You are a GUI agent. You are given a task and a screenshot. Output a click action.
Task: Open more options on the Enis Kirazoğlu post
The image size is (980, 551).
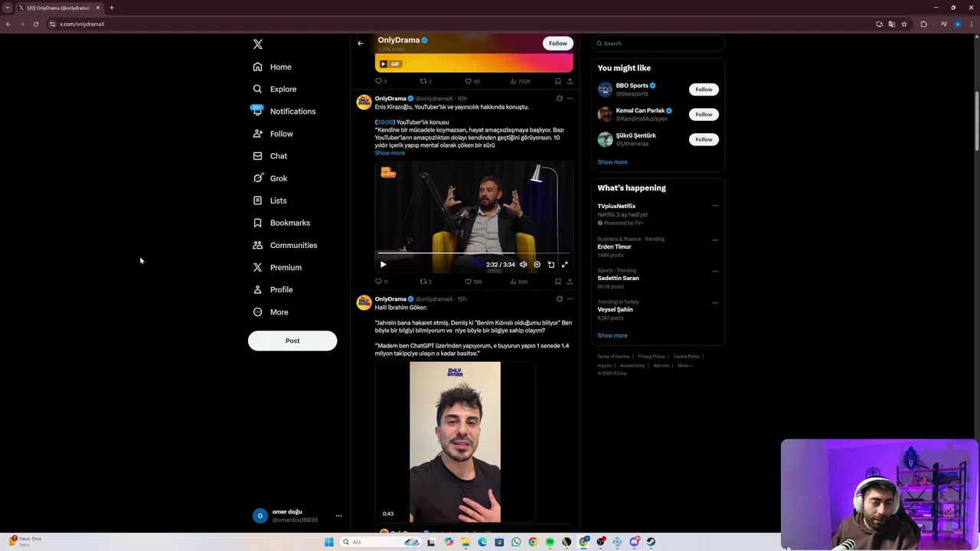tap(570, 99)
